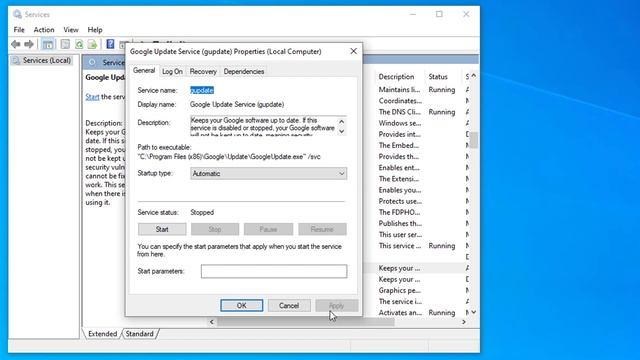Click the Start parameters input field

point(274,271)
